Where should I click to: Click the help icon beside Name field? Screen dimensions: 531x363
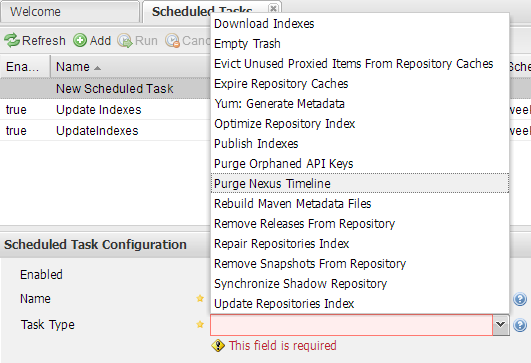520,299
